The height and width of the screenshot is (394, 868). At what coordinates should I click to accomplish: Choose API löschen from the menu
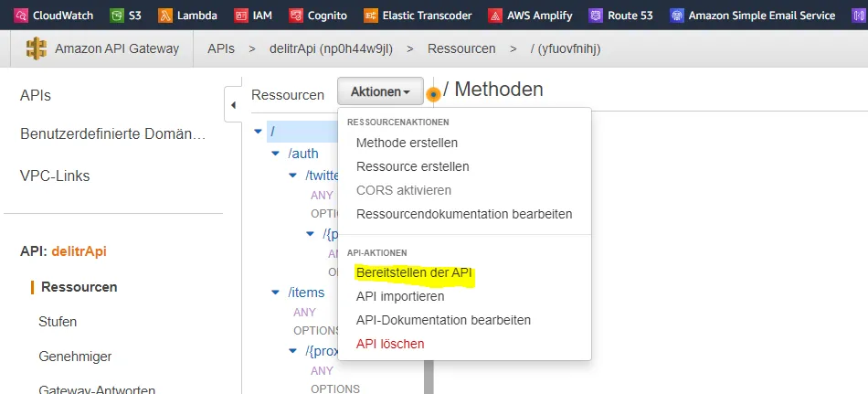point(390,344)
